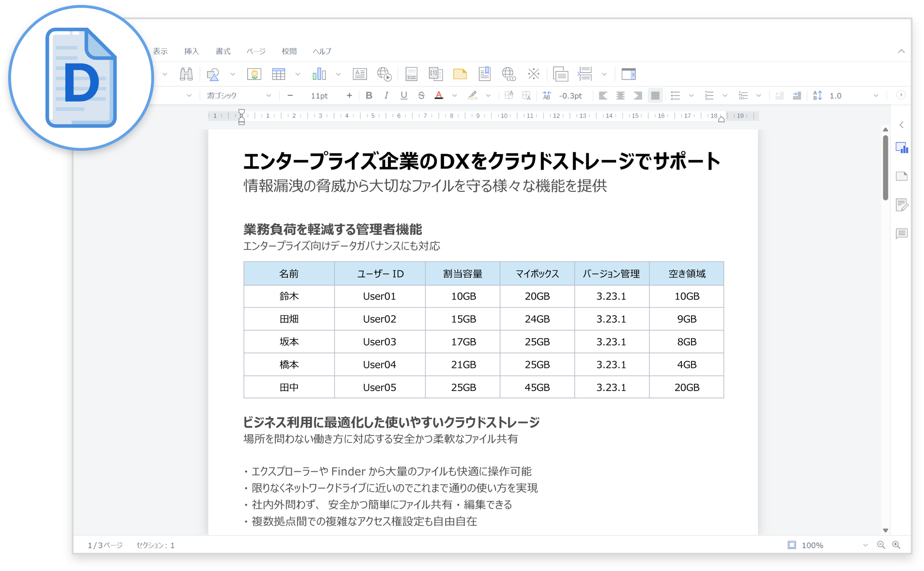Open the ヘルプ menu
924x571 pixels.
click(322, 51)
